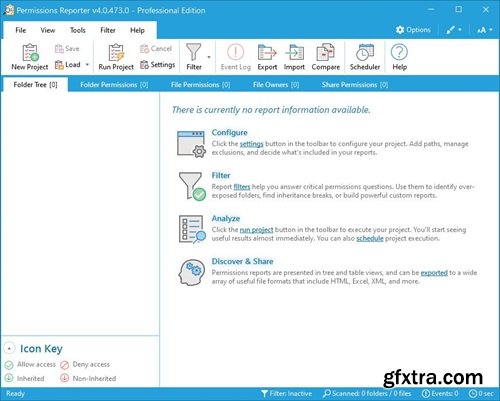Click the Analyze heading
The image size is (500, 401).
[226, 218]
